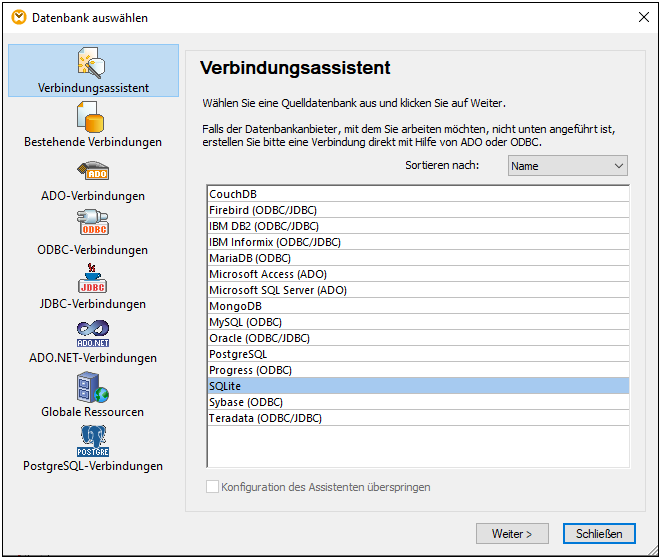This screenshot has height=559, width=661.
Task: Select Sybase (ODBC) entry
Action: (418, 402)
